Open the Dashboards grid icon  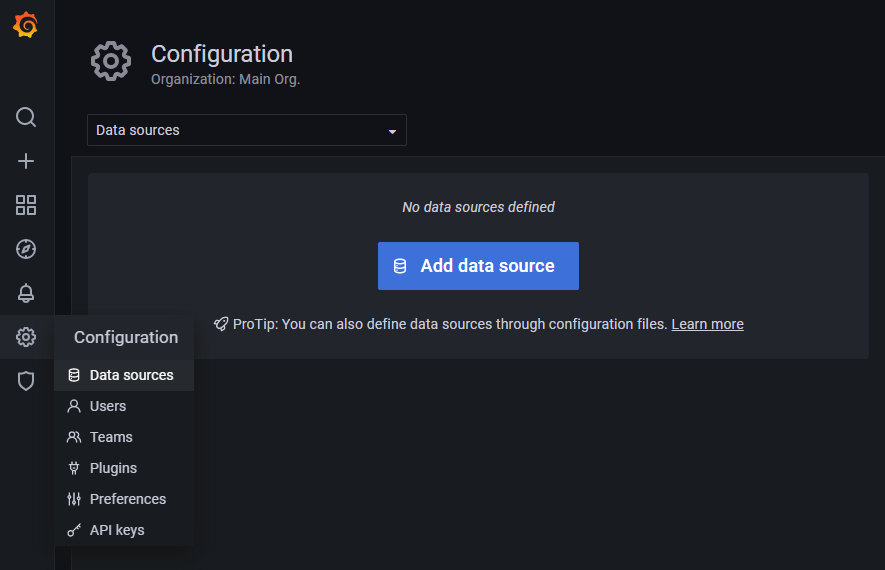click(26, 205)
